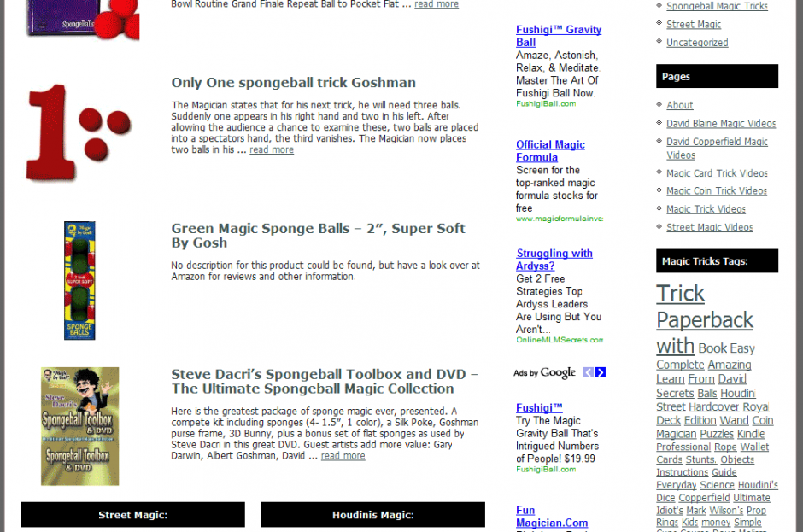
Task: Open the About page
Action: tap(680, 105)
